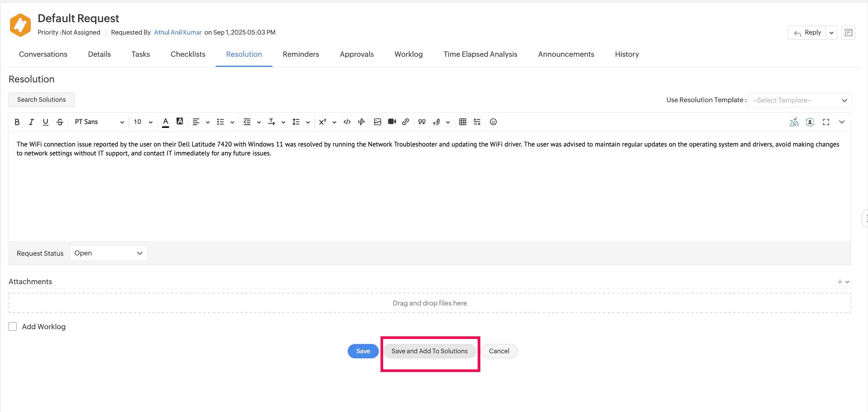Apply italic formatting
868x412 pixels.
pyautogui.click(x=31, y=122)
